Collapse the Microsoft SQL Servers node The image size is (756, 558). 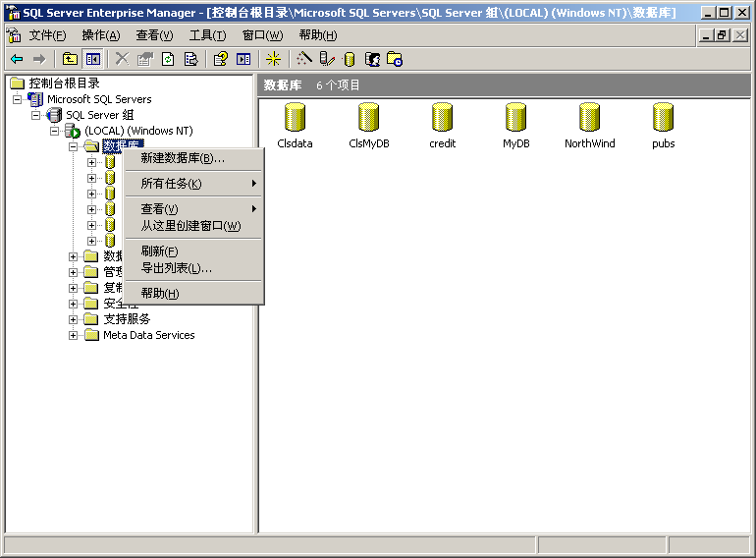[x=17, y=99]
